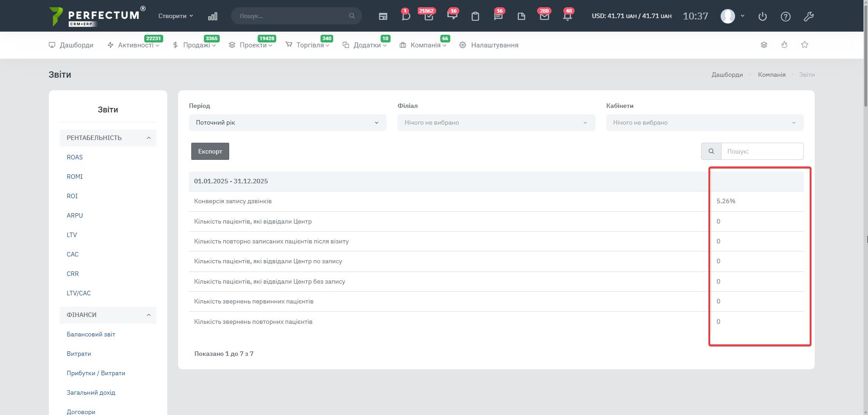Open the CAC report link

coord(73,254)
